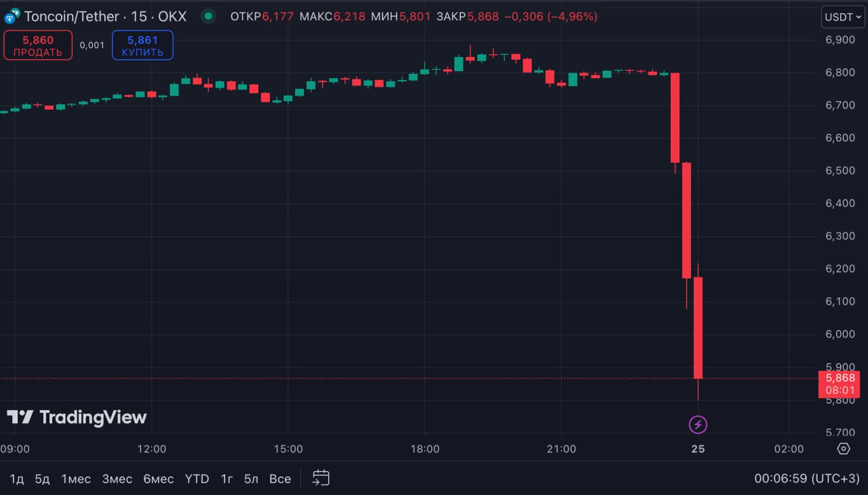Select the 6мес time range
This screenshot has height=495, width=868.
tap(158, 479)
